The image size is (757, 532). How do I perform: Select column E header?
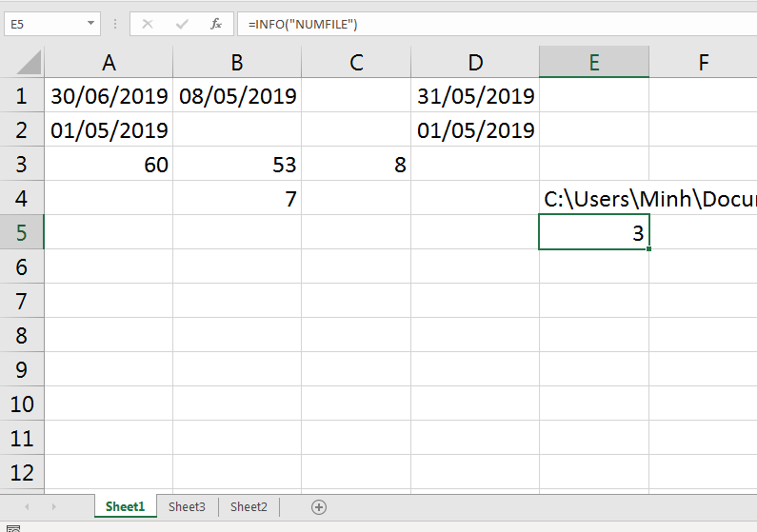(594, 62)
